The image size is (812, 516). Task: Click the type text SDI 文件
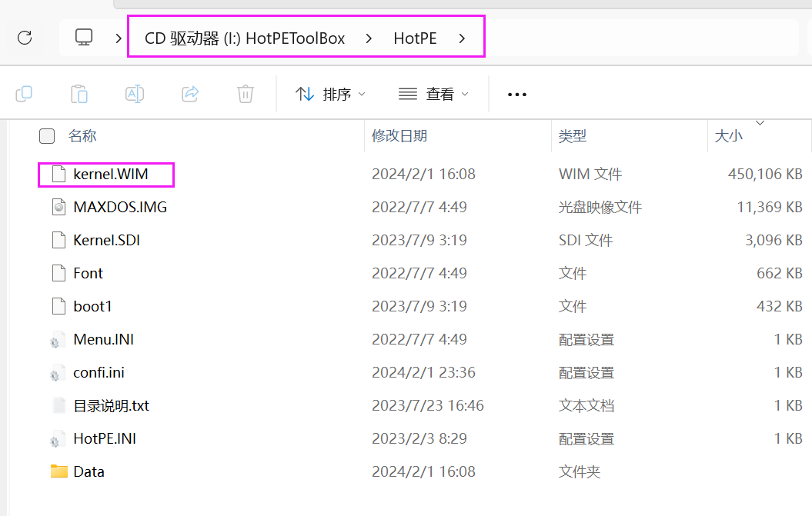[586, 240]
